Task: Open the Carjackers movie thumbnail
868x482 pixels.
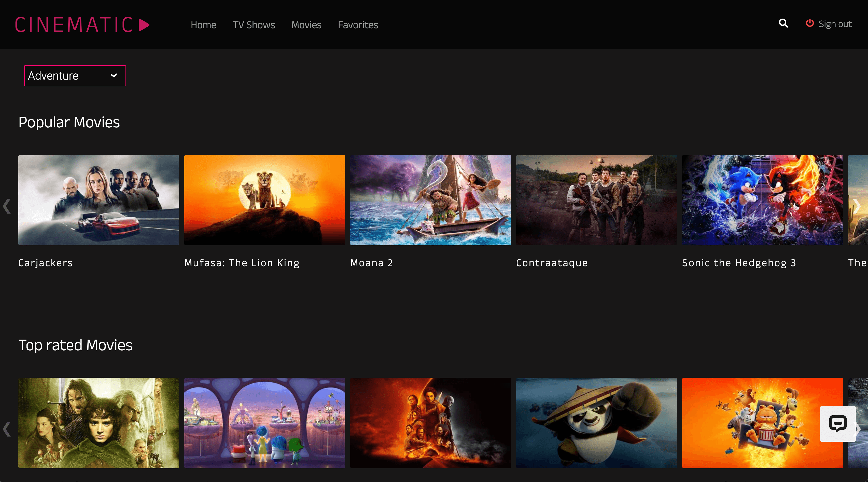Action: click(x=99, y=200)
